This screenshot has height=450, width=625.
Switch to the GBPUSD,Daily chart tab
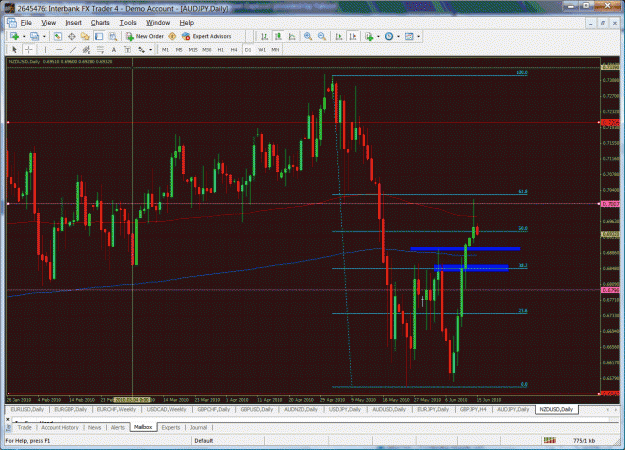257,409
